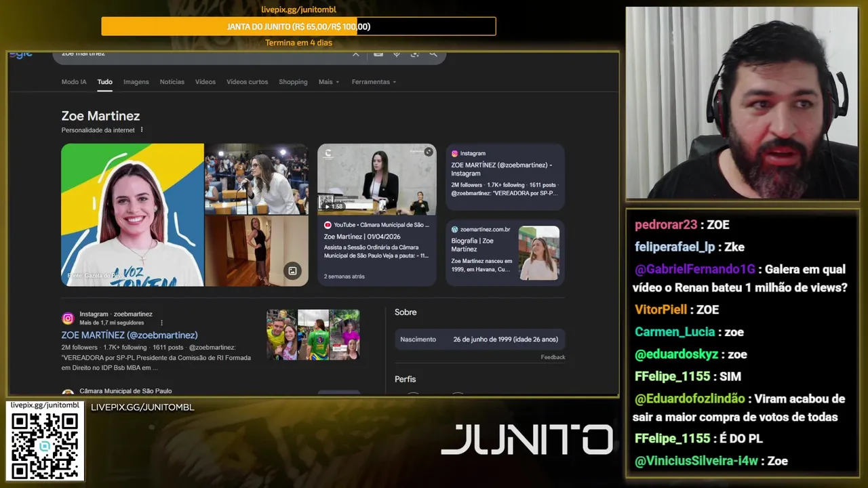Click chat username @GabrielFernando1G
This screenshot has width=868, height=488.
(696, 270)
